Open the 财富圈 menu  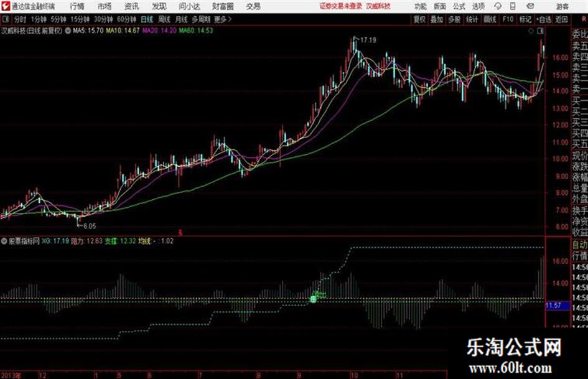(223, 6)
